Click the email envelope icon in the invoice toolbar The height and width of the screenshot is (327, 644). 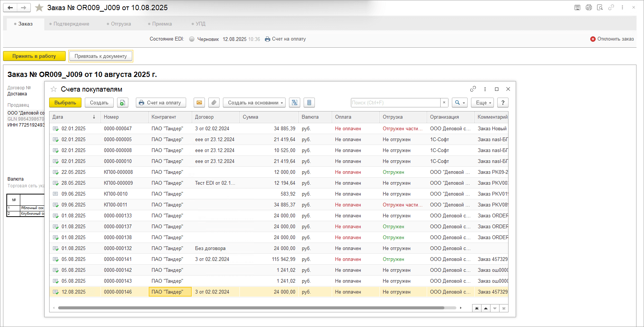pyautogui.click(x=199, y=102)
